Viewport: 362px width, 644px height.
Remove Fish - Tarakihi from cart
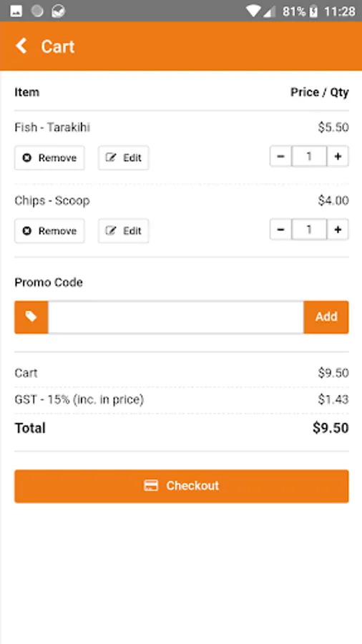(49, 157)
